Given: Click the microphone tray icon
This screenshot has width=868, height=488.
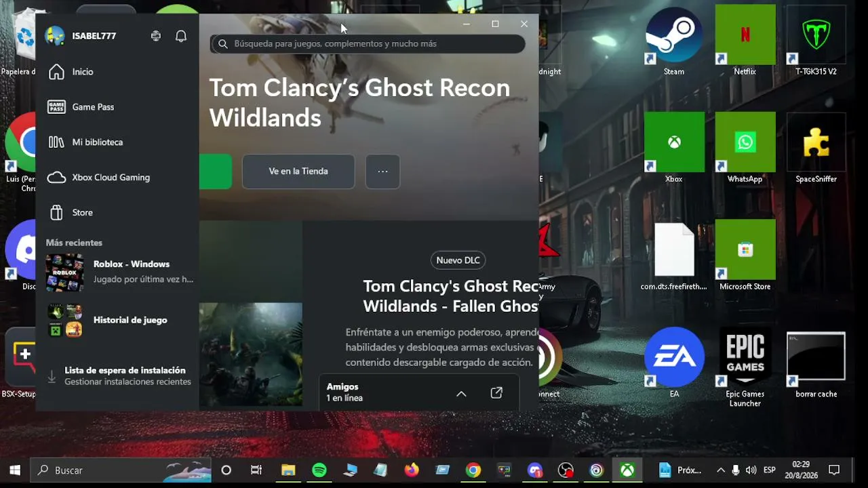Looking at the screenshot, I should coord(736,470).
